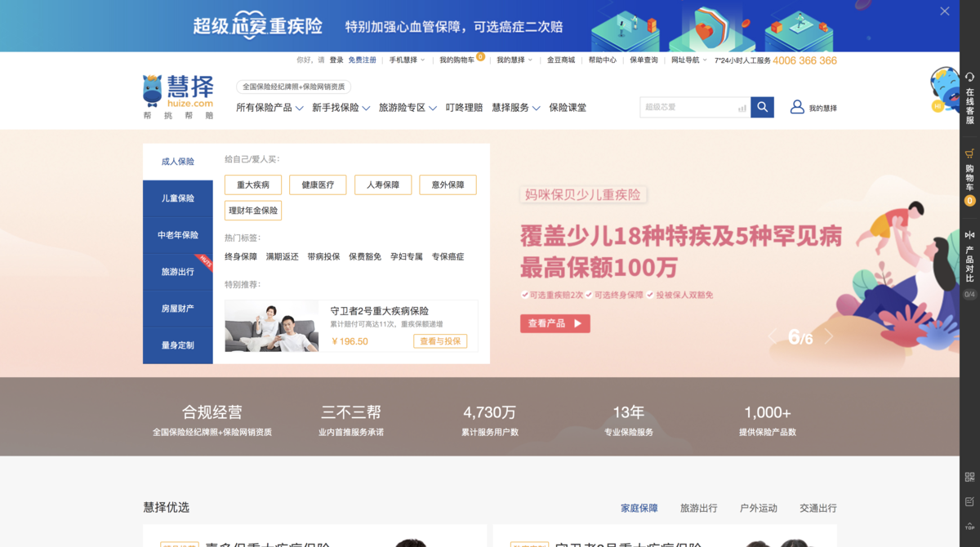Image resolution: width=980 pixels, height=547 pixels.
Task: Click 全国保险经纪牌照 badge near logo
Action: tap(294, 87)
